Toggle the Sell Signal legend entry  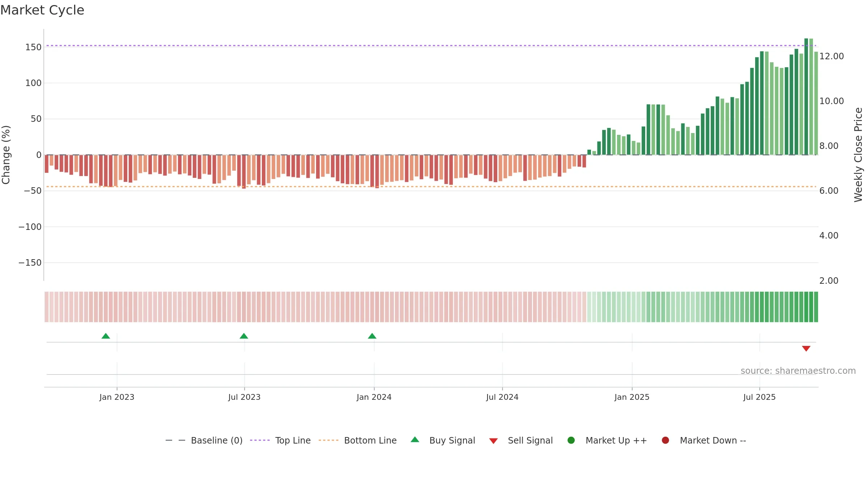(x=521, y=440)
